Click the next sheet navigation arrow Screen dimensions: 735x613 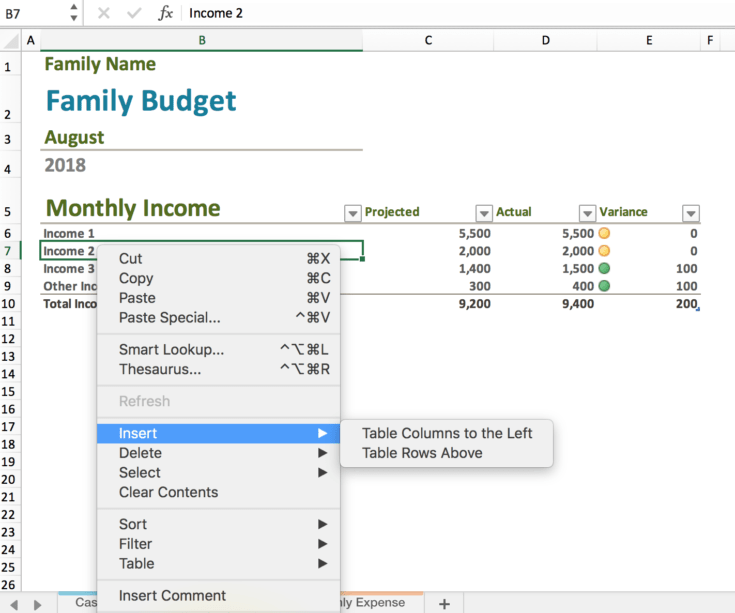coord(38,605)
